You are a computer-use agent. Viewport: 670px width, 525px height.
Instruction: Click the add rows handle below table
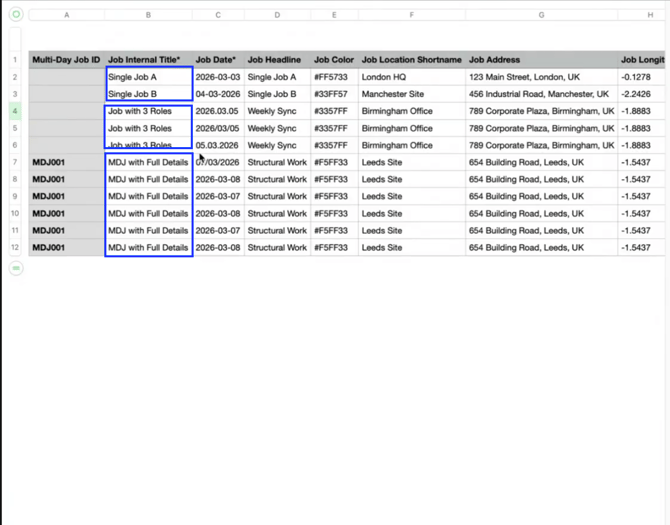click(x=16, y=268)
